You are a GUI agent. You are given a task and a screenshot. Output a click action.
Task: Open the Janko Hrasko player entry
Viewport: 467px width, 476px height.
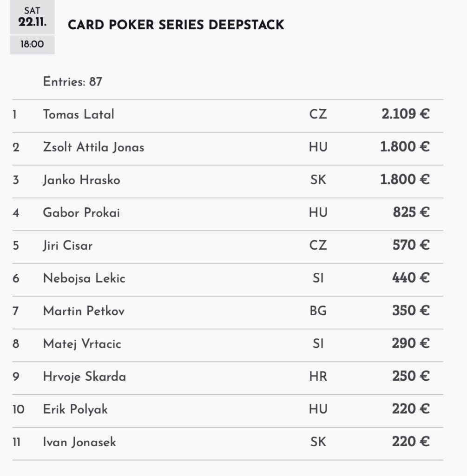[81, 180]
